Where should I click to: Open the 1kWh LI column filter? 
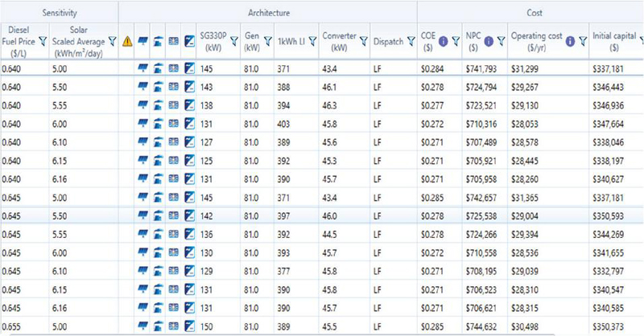[312, 41]
